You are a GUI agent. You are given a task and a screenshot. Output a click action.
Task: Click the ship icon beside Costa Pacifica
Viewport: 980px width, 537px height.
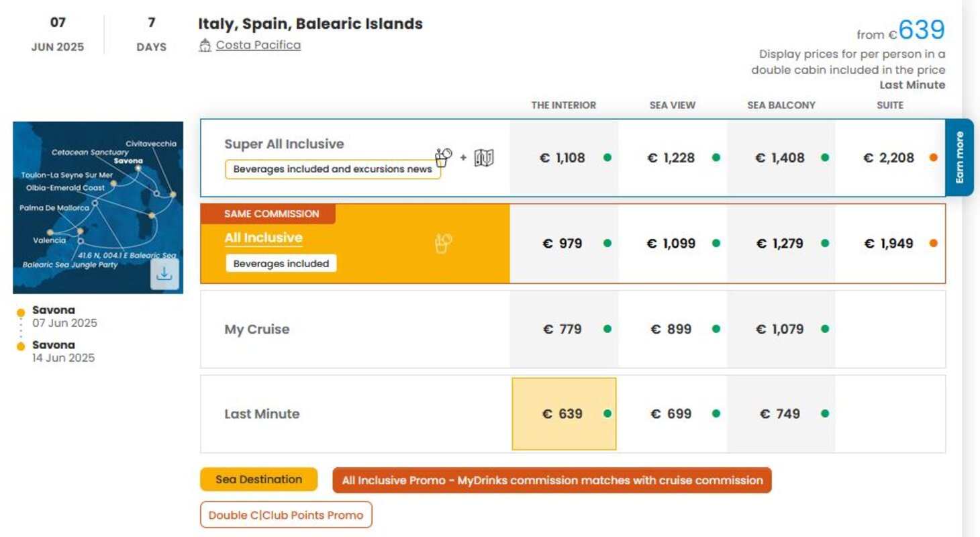[205, 46]
